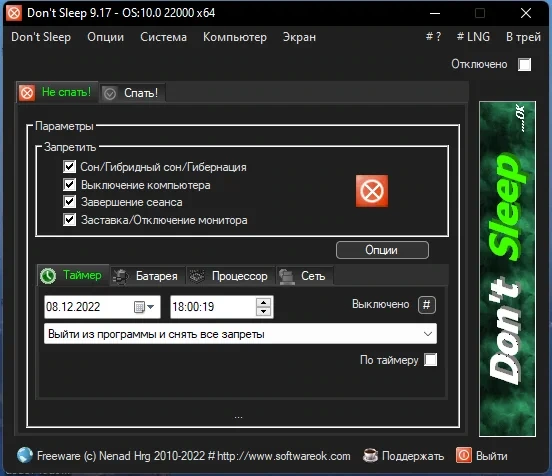Increase time with the spinner up arrow

[263, 302]
